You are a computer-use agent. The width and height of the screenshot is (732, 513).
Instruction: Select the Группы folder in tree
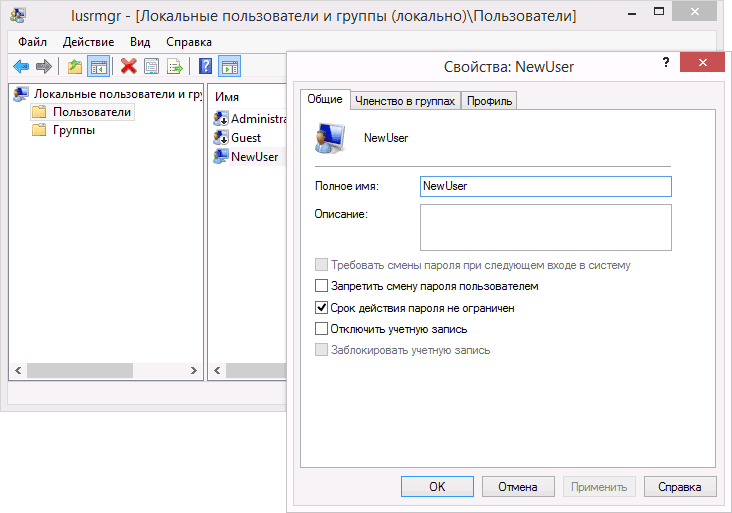[x=74, y=130]
